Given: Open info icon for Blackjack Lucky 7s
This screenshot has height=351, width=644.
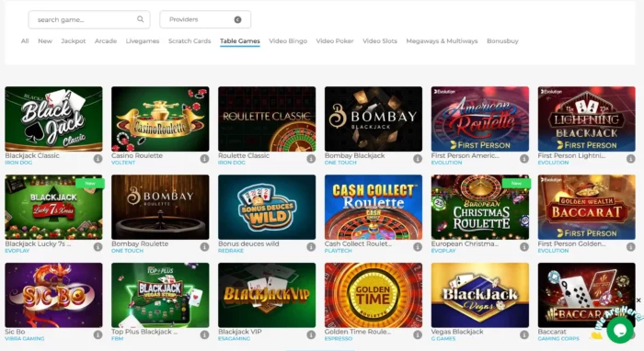Looking at the screenshot, I should pyautogui.click(x=98, y=247).
